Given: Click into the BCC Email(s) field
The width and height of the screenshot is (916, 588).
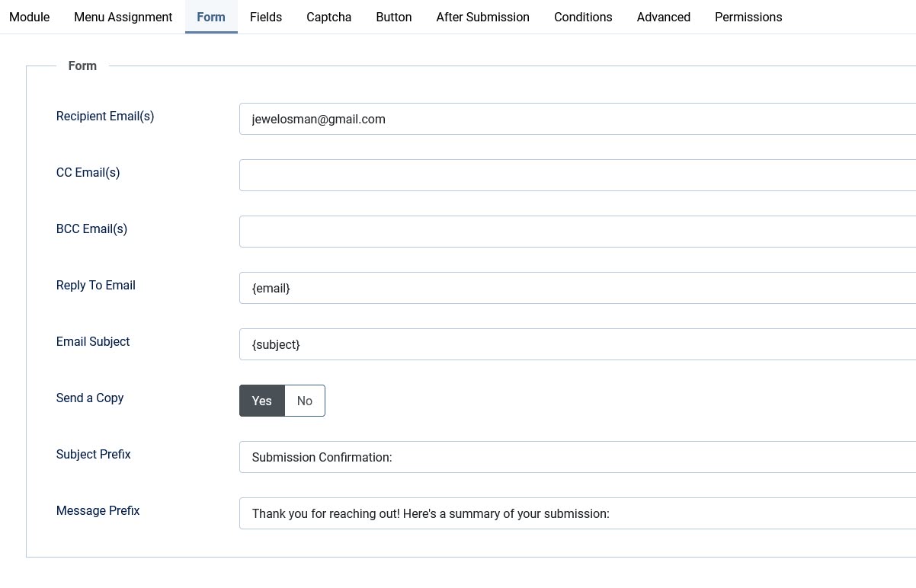Looking at the screenshot, I should click(577, 232).
